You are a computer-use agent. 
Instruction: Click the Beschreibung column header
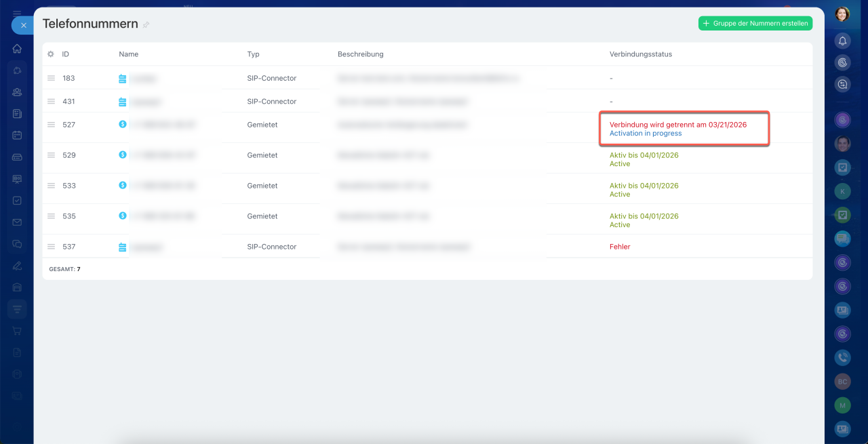(x=361, y=54)
